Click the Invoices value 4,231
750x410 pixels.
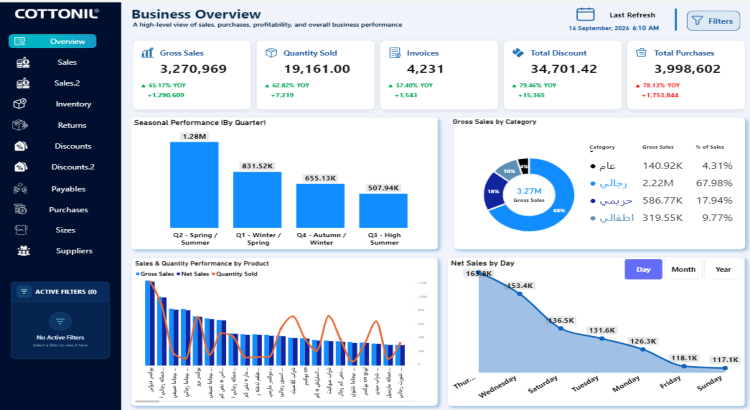click(425, 69)
